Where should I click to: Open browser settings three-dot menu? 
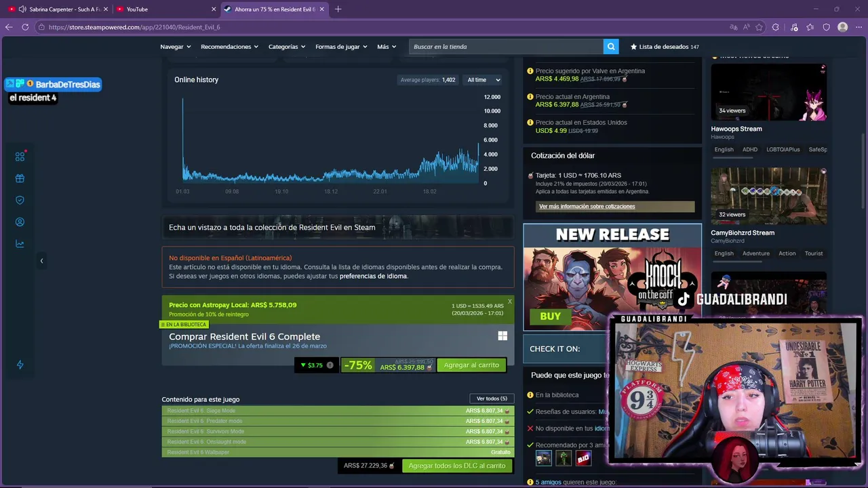859,27
